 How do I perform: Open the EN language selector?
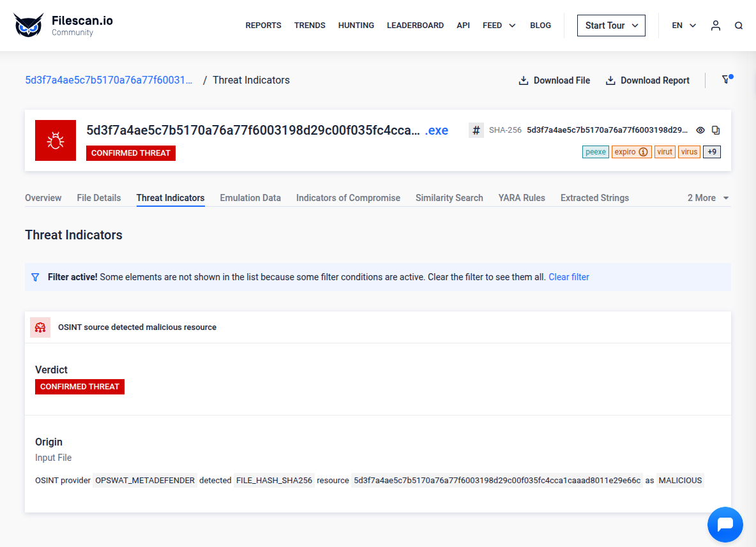[x=684, y=26]
